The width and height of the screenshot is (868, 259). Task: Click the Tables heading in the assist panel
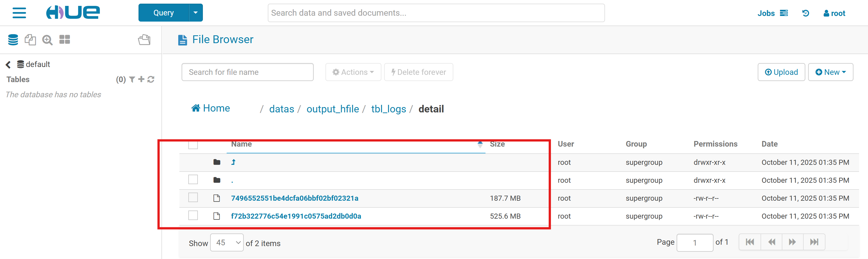point(18,79)
